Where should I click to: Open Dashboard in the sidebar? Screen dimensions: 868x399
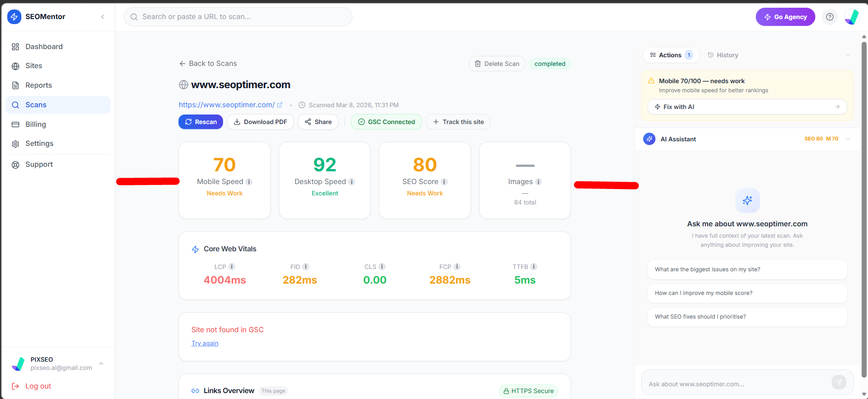coord(58,47)
